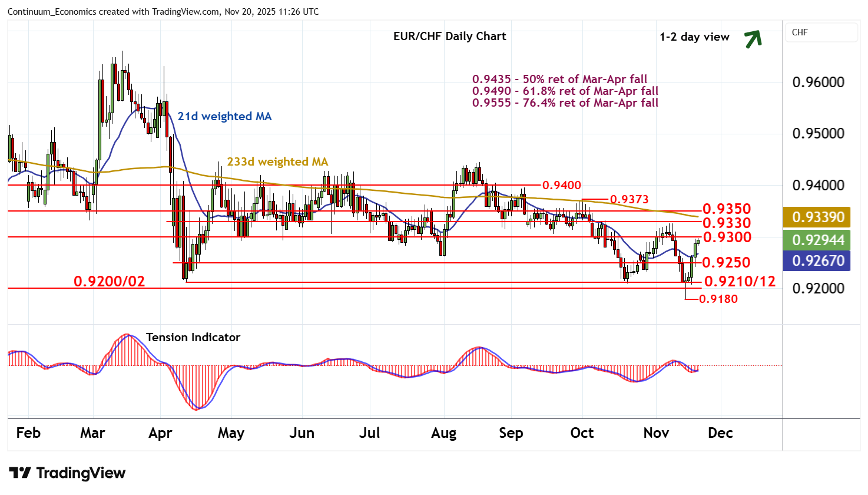Open the CHF currency selector box
The height and width of the screenshot is (495, 868).
click(x=821, y=32)
